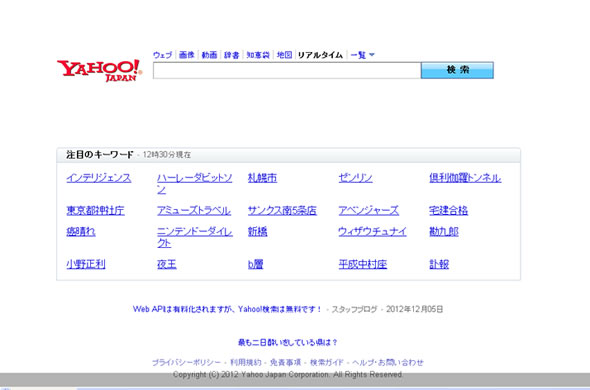The width and height of the screenshot is (590, 390).
Task: Open the 検索ガイド footer link
Action: point(327,362)
